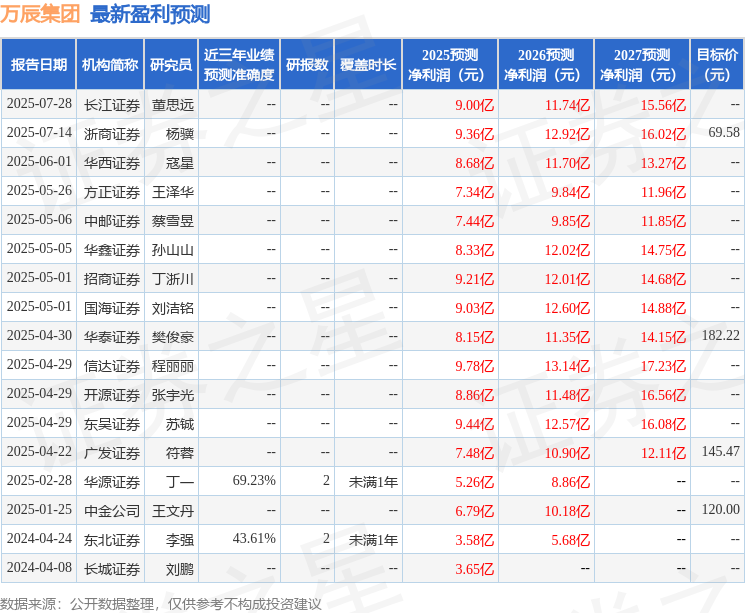Image resolution: width=745 pixels, height=613 pixels.
Task: Click 长江证券 institution cell
Action: [112, 105]
